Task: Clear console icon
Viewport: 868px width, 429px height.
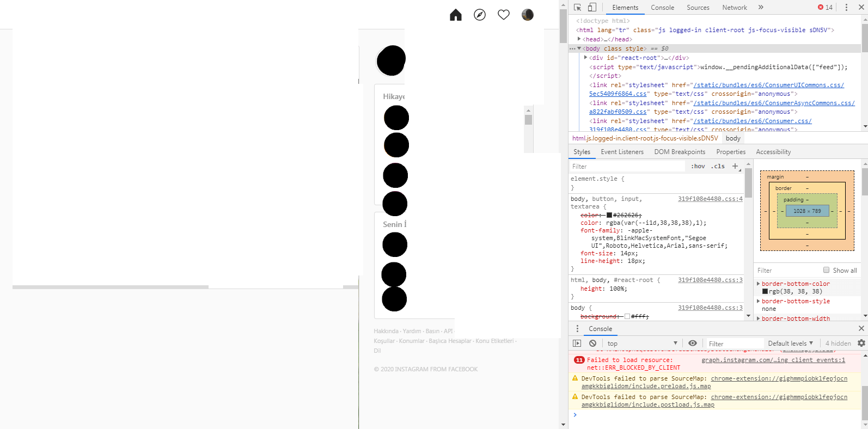Action: pyautogui.click(x=592, y=343)
